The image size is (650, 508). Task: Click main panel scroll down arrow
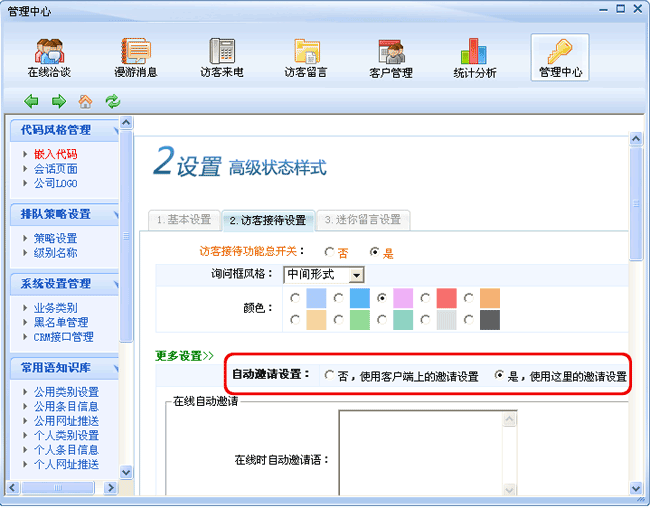pyautogui.click(x=636, y=488)
